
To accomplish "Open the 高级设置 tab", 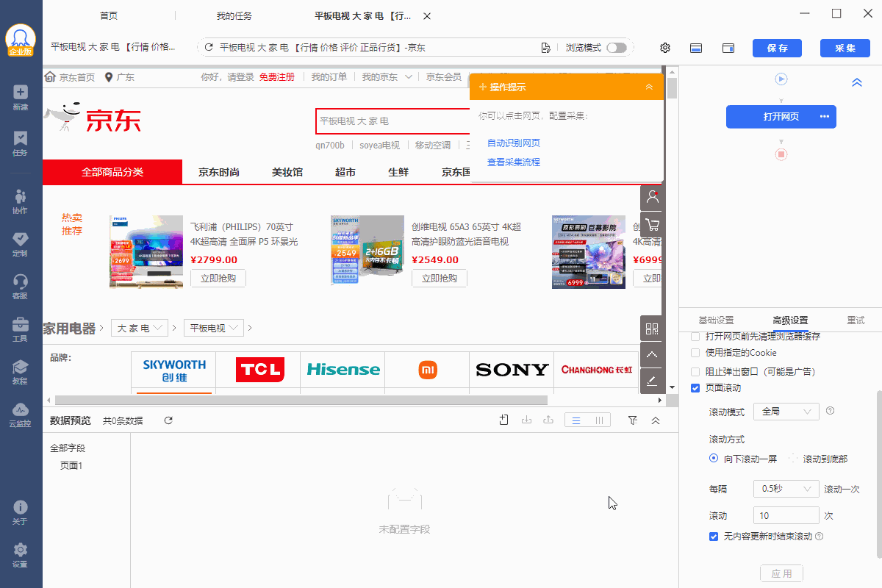I will pos(790,320).
